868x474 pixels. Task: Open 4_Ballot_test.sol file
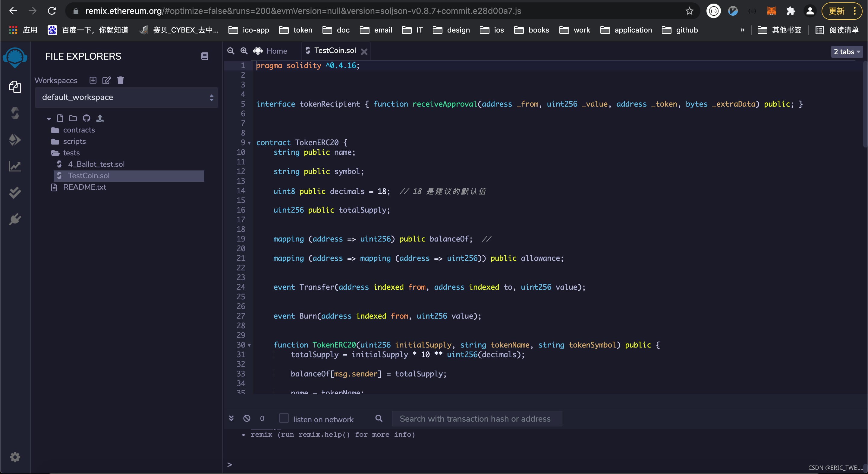96,164
